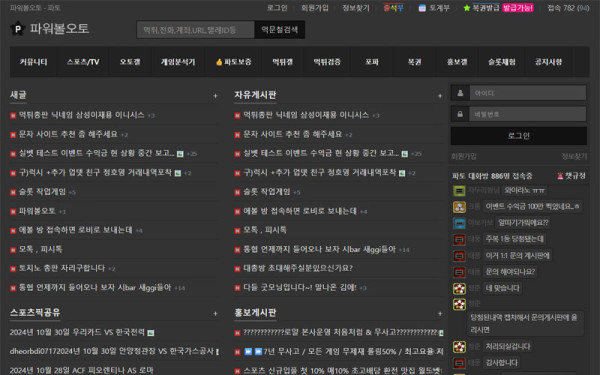Click image icon after 우리카드 VS 한국전력 post
Viewport: 600px width, 375px height.
[x=151, y=333]
